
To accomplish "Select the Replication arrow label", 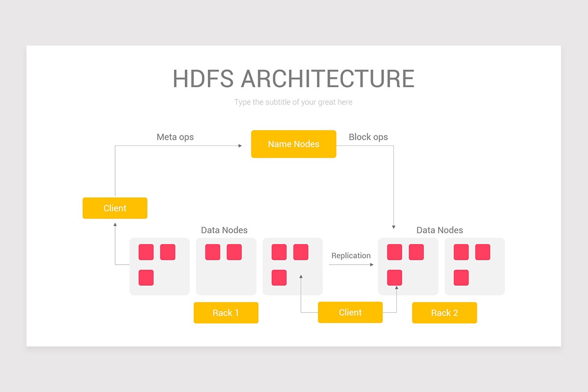I will [351, 256].
